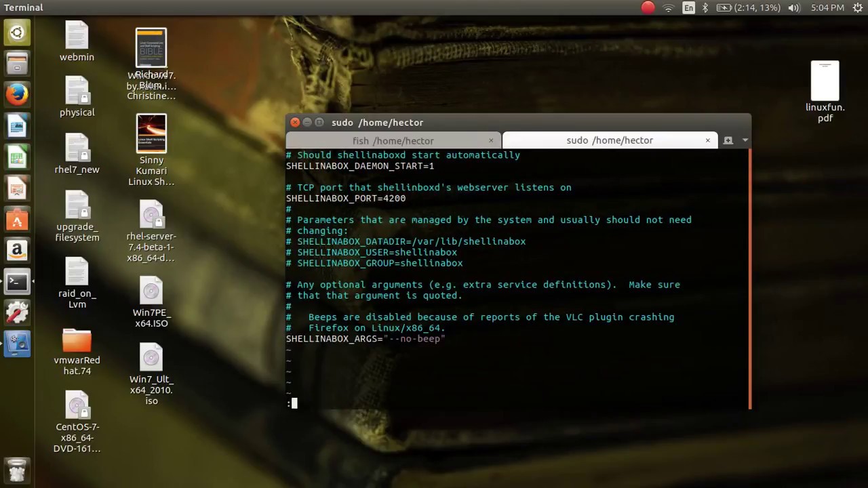Switch to the sudo /home/hector tab
Viewport: 868px width, 488px height.
pyautogui.click(x=609, y=140)
